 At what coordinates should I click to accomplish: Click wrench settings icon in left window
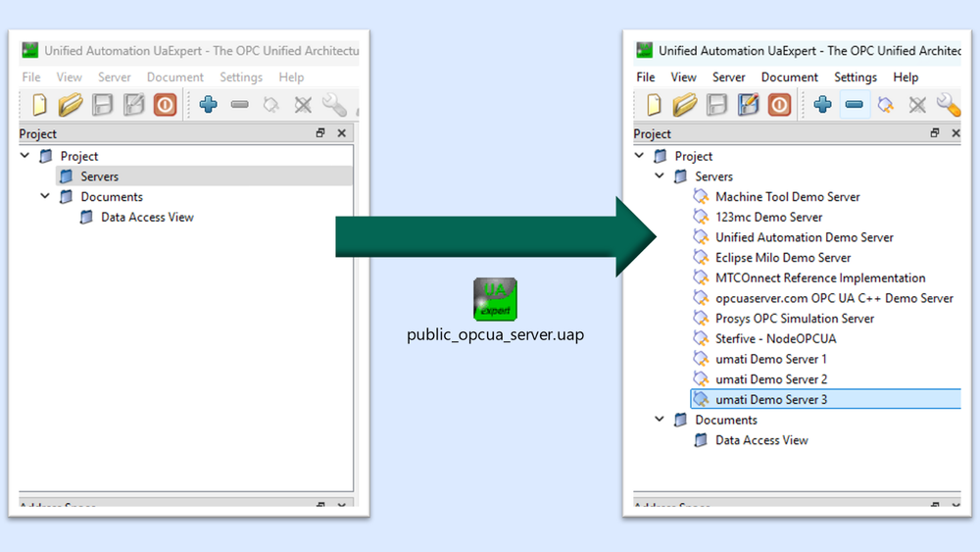334,104
